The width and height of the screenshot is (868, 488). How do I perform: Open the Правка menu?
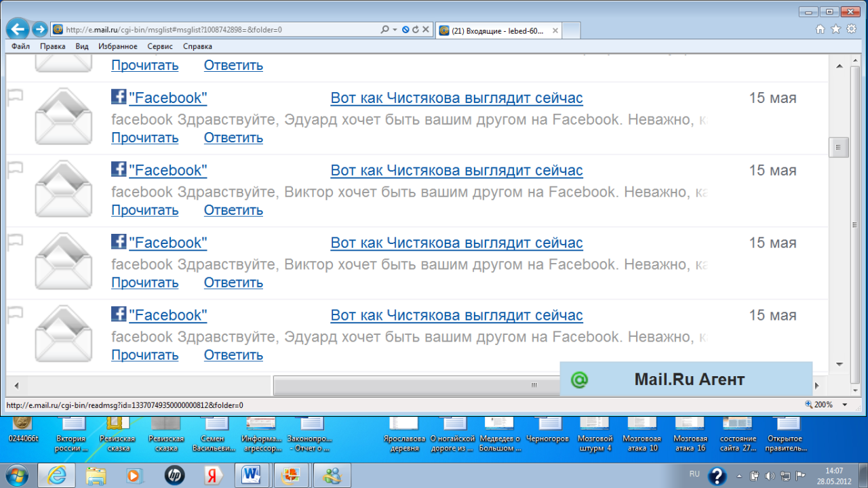click(52, 47)
